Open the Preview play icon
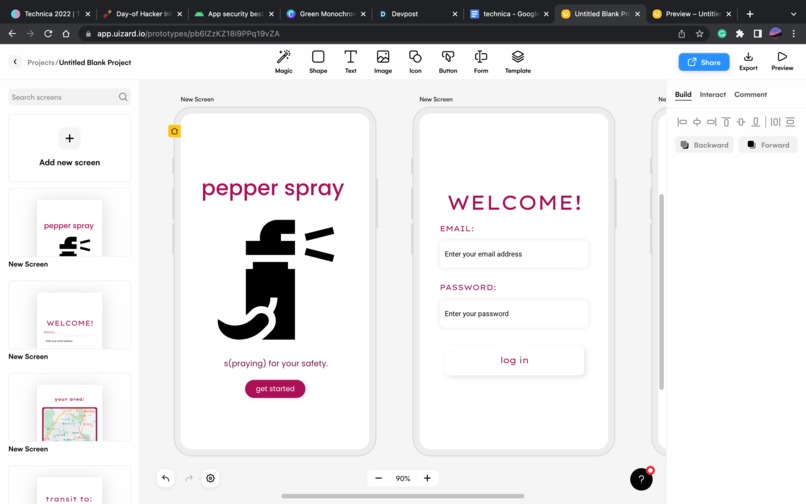Screen dimensions: 806x504 [782, 57]
